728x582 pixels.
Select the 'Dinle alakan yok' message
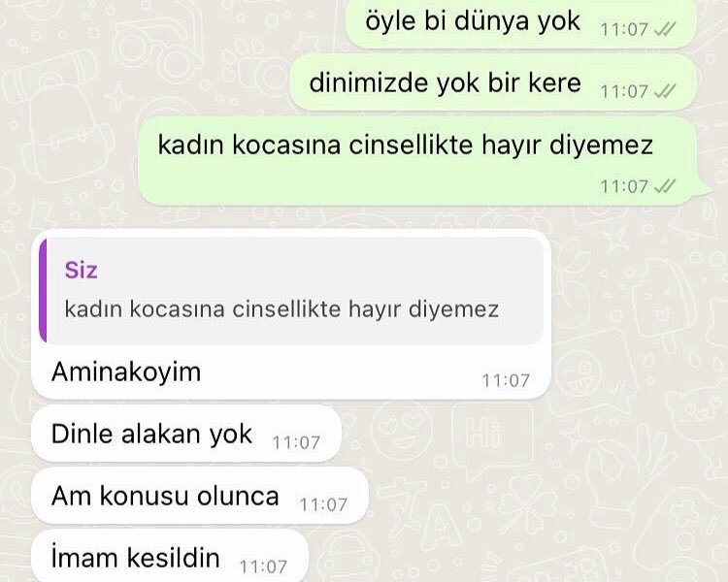186,434
